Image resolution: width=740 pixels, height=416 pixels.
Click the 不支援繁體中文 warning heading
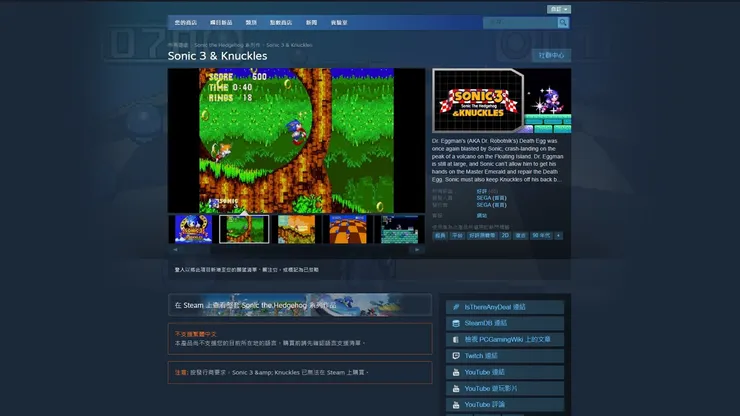pyautogui.click(x=195, y=334)
